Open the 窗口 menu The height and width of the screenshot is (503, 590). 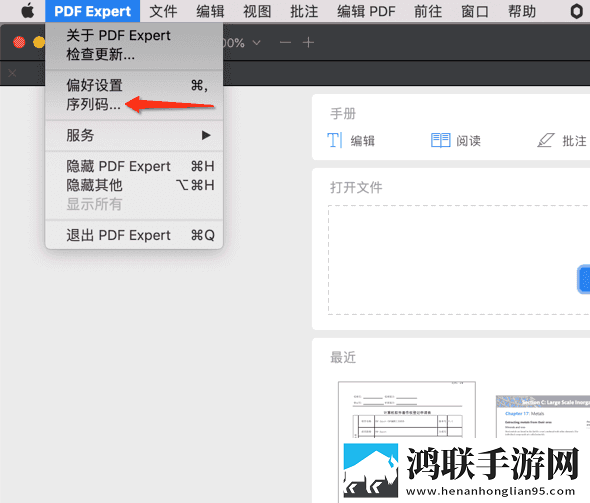(475, 11)
